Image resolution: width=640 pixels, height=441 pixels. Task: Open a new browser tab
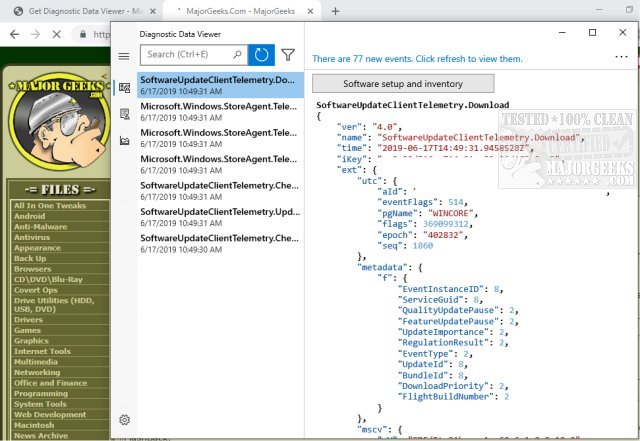[x=335, y=11]
